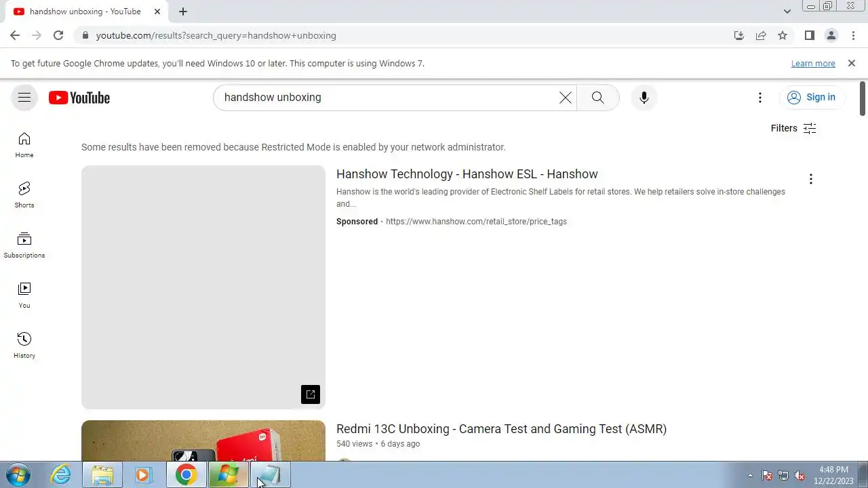Image resolution: width=868 pixels, height=488 pixels.
Task: Click the '540 views' text
Action: (355, 444)
